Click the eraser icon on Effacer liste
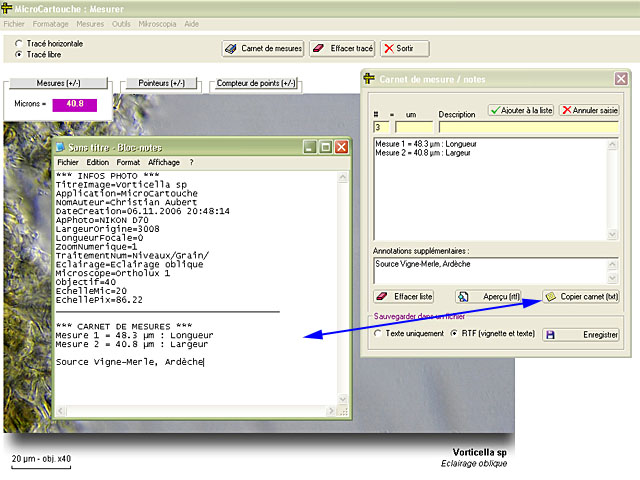The width and height of the screenshot is (640, 480). (x=382, y=296)
